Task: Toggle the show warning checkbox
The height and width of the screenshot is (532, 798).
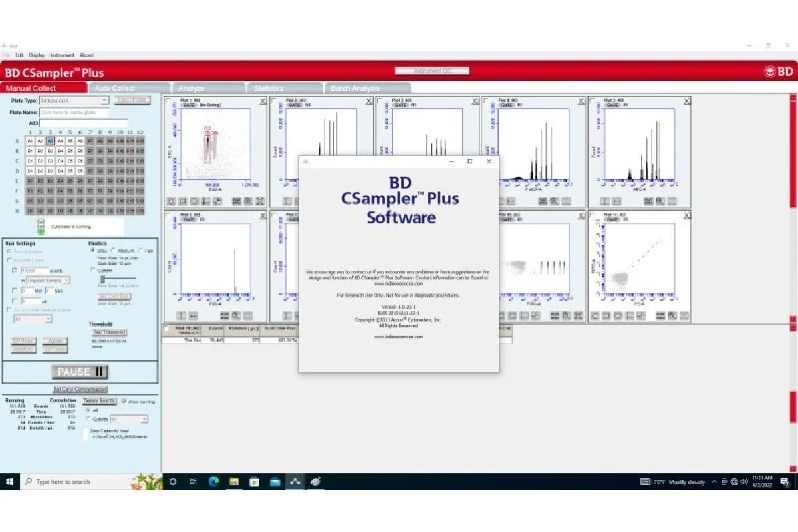Action: pyautogui.click(x=124, y=402)
